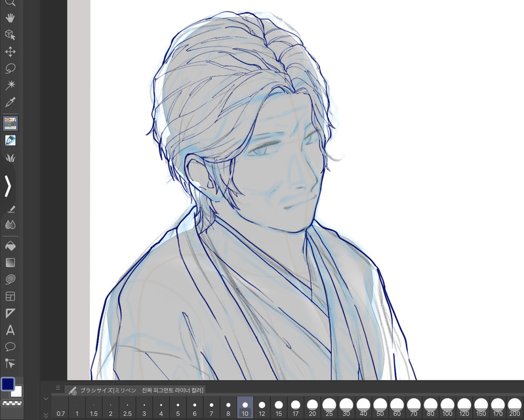Expand the tool palette with white arrow
Viewport: 524px width, 420px height.
tap(8, 186)
